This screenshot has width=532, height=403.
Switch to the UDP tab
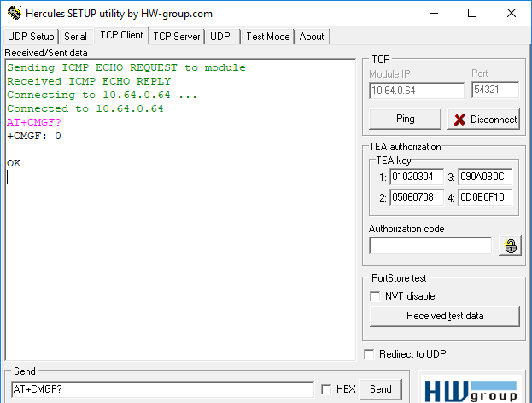coord(220,37)
